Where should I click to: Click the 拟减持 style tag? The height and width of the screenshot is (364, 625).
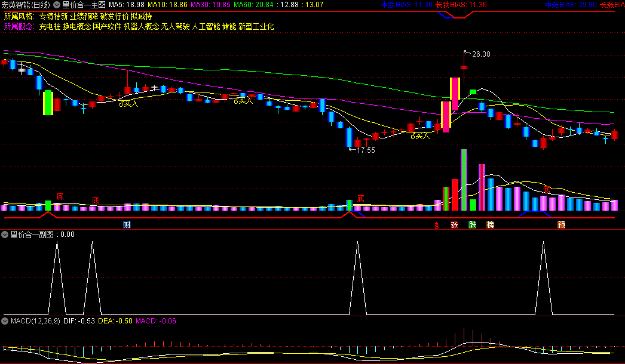(x=141, y=16)
